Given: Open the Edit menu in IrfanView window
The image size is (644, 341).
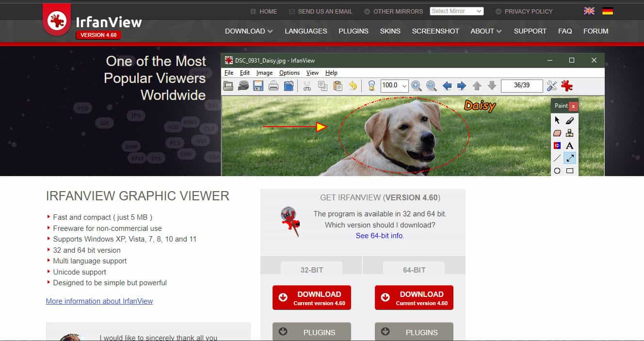Looking at the screenshot, I should pyautogui.click(x=245, y=73).
